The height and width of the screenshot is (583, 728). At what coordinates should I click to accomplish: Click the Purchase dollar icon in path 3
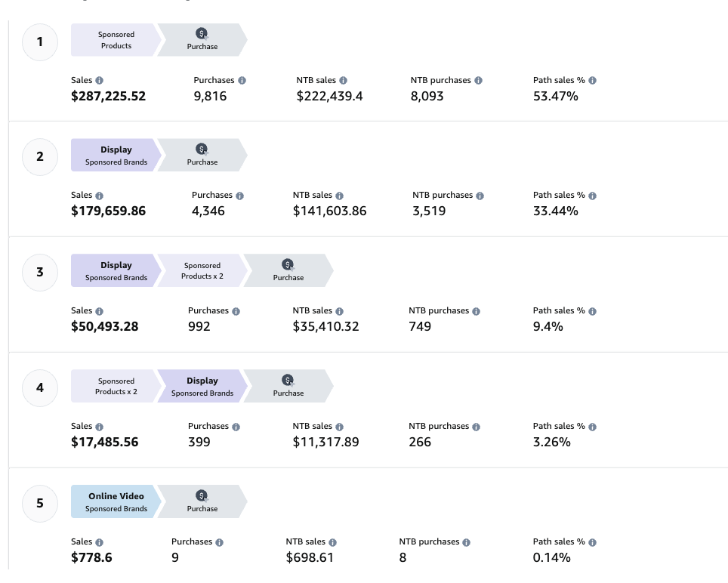288,265
